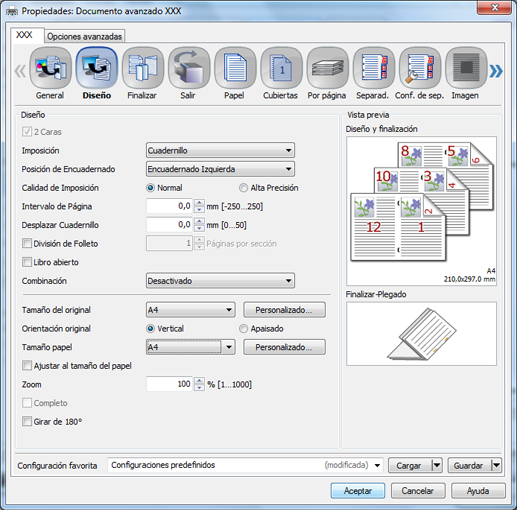517x510 pixels.
Task: Select the Imagen icon
Action: tap(466, 68)
